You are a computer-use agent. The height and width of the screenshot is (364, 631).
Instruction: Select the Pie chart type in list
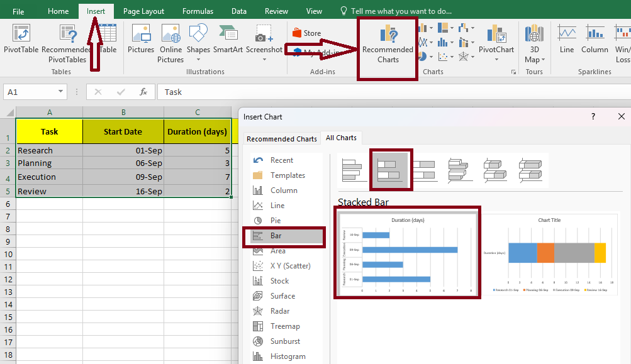coord(276,221)
